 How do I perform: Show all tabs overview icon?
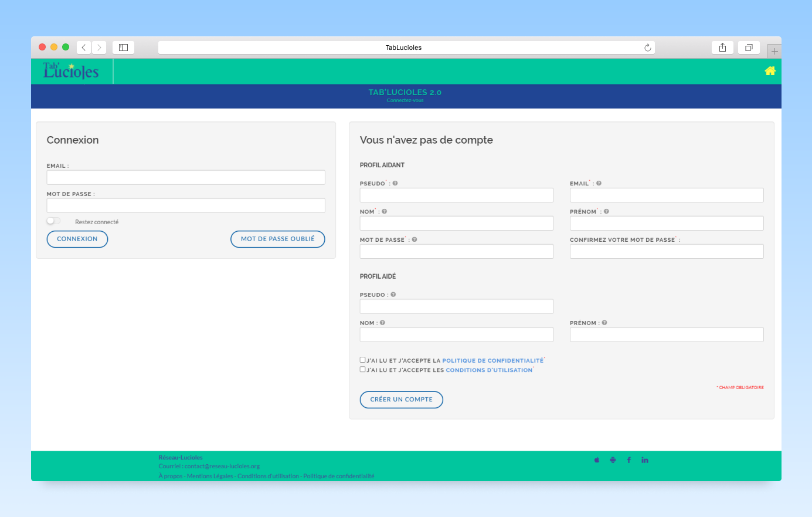pyautogui.click(x=749, y=48)
